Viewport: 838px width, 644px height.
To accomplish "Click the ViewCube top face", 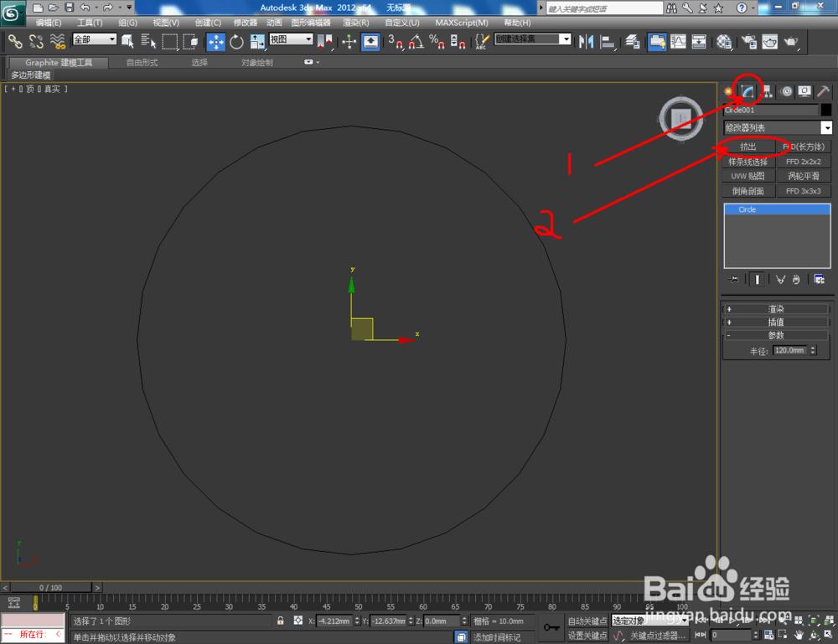I will (x=680, y=118).
